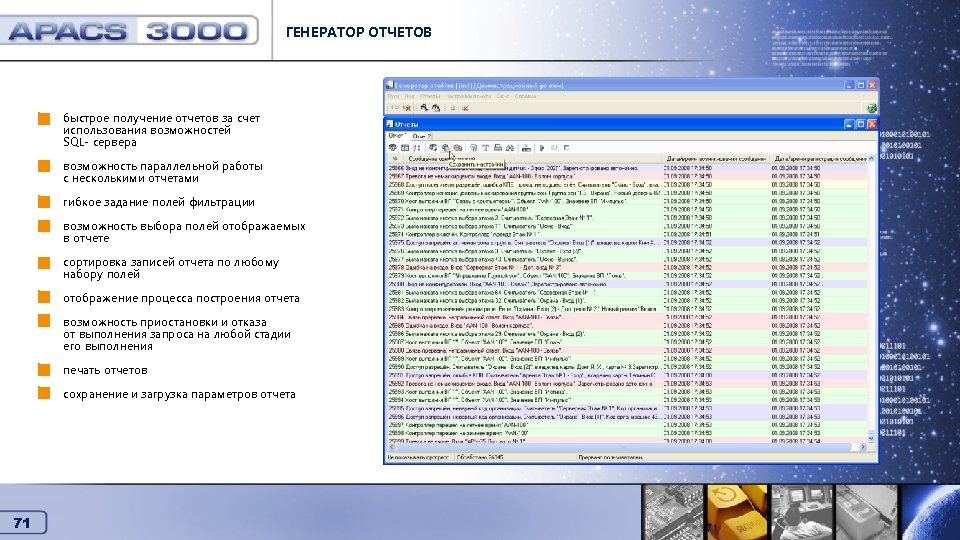Viewport: 960px width, 540px height.
Task: Sort by Дата/время возникновения сообщения column header
Action: tap(716, 159)
